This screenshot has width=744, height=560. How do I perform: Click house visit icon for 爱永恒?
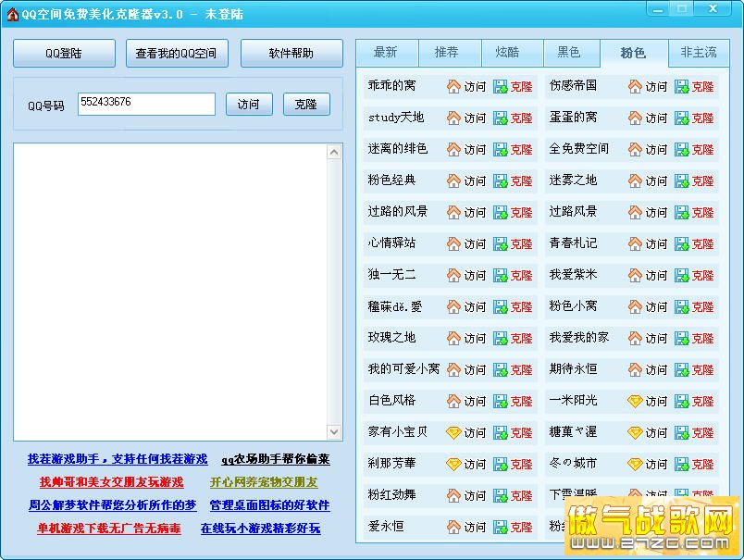click(x=453, y=527)
